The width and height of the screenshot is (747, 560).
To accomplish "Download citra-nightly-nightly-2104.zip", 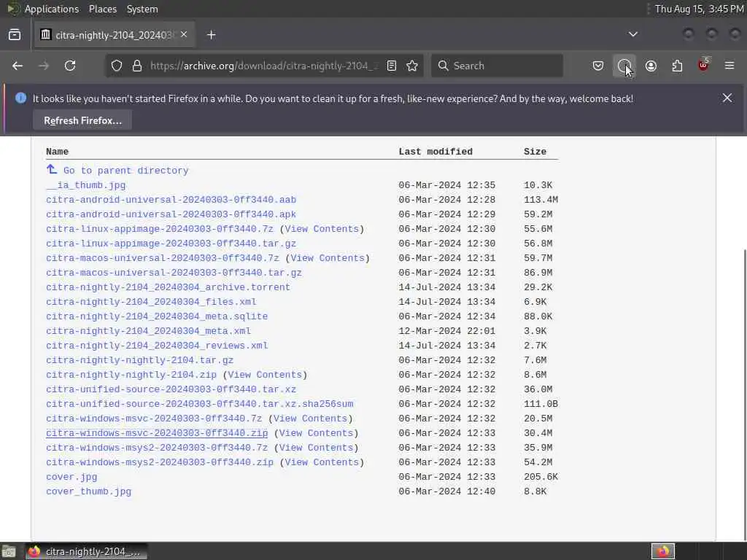I will point(131,375).
